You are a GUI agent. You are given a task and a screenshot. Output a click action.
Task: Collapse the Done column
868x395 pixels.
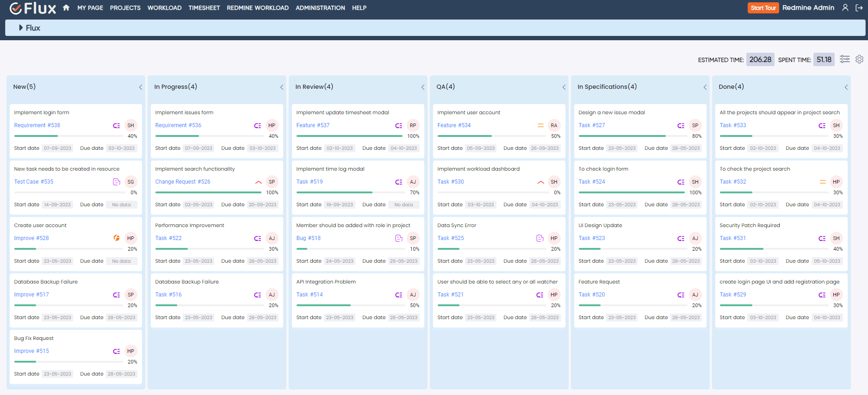click(x=846, y=87)
